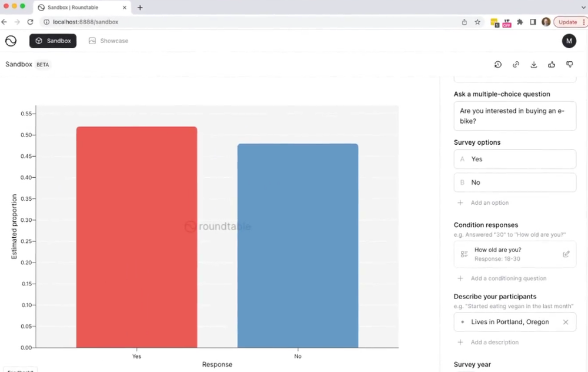The height and width of the screenshot is (372, 588).
Task: Remove 'Lives in Portland, Oregon' description
Action: click(566, 322)
